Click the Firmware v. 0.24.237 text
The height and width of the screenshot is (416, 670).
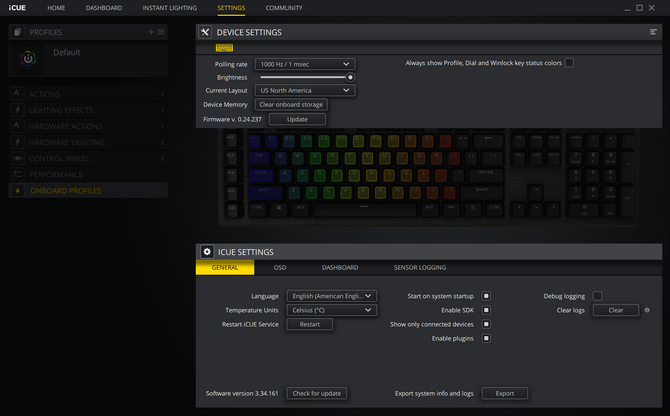click(x=232, y=119)
